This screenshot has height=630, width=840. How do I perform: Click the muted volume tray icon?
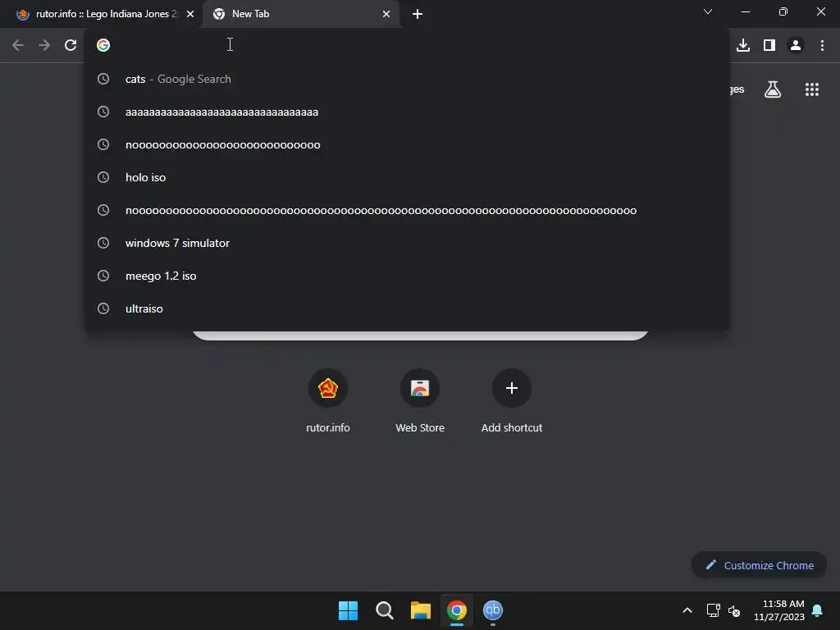pyautogui.click(x=734, y=610)
